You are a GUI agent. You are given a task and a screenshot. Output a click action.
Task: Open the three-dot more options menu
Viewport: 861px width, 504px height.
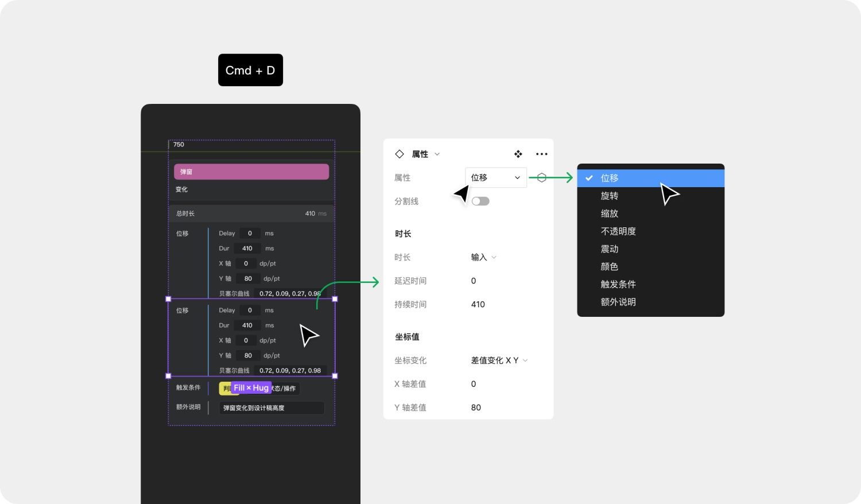pos(541,154)
